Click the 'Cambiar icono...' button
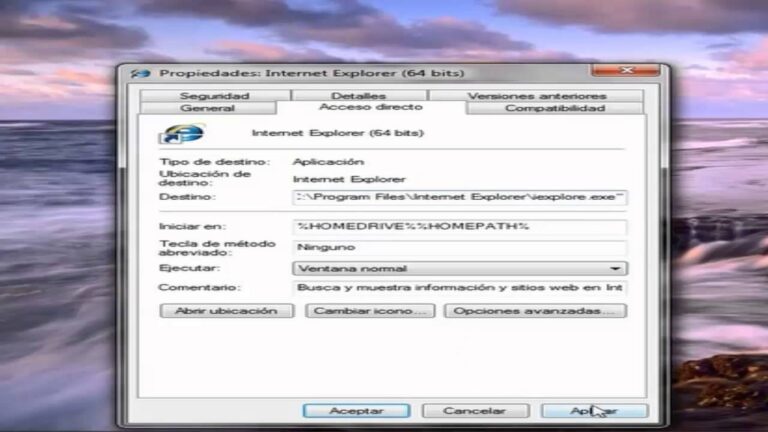Screen dimensions: 768x432 (368, 311)
